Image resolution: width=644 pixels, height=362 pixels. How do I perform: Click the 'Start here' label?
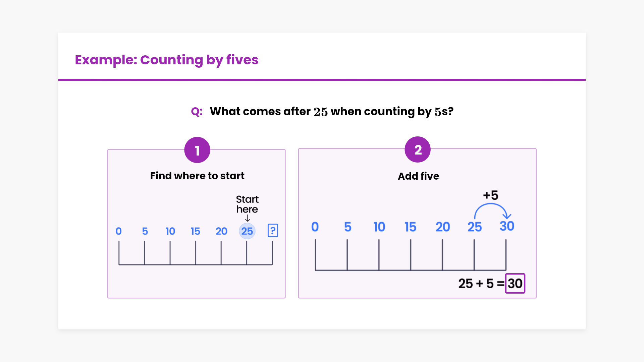pyautogui.click(x=247, y=204)
